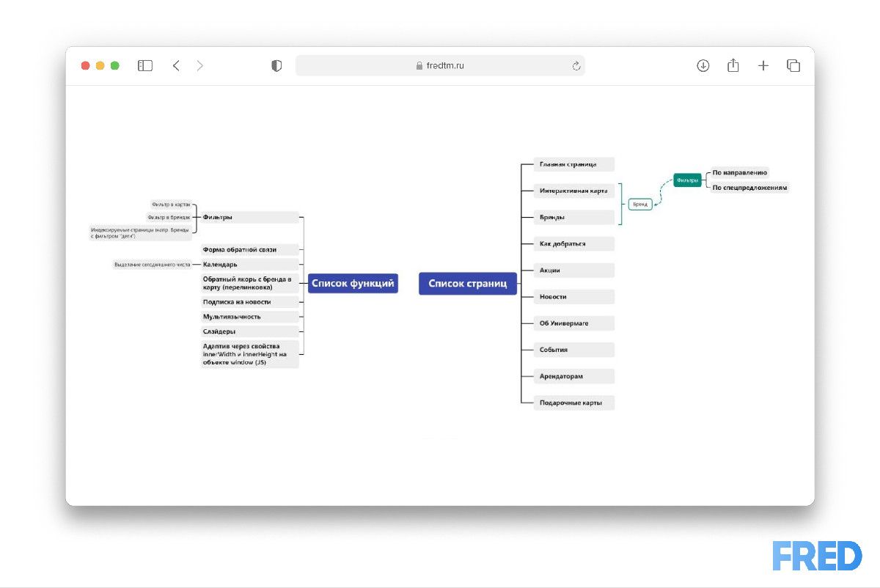Open the share sheet icon

click(x=733, y=65)
